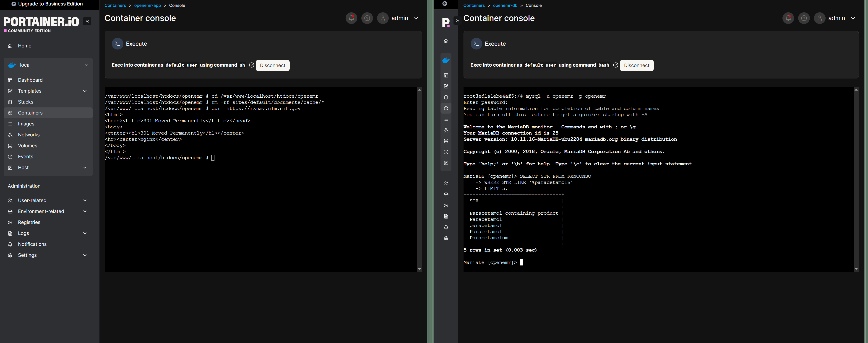Expand the Host submenu
Viewport: 868px width, 343px height.
point(85,167)
